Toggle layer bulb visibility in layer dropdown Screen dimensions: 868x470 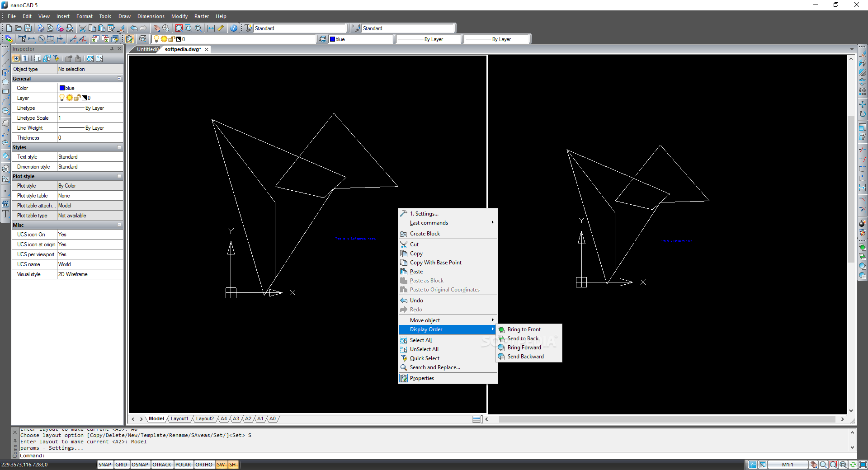pos(156,39)
